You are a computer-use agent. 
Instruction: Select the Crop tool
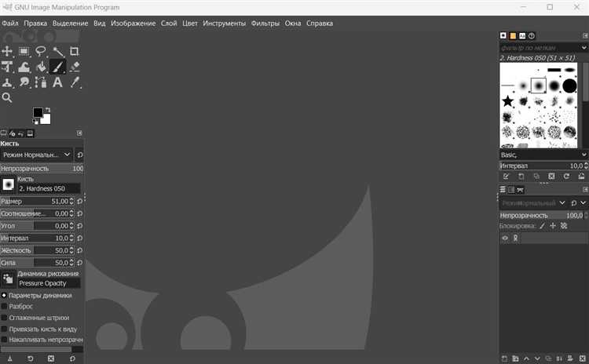click(x=75, y=51)
